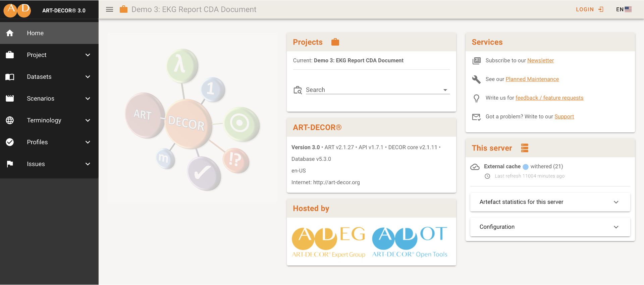This screenshot has height=285, width=644.
Task: Open the Planned Maintenance link
Action: (x=532, y=79)
